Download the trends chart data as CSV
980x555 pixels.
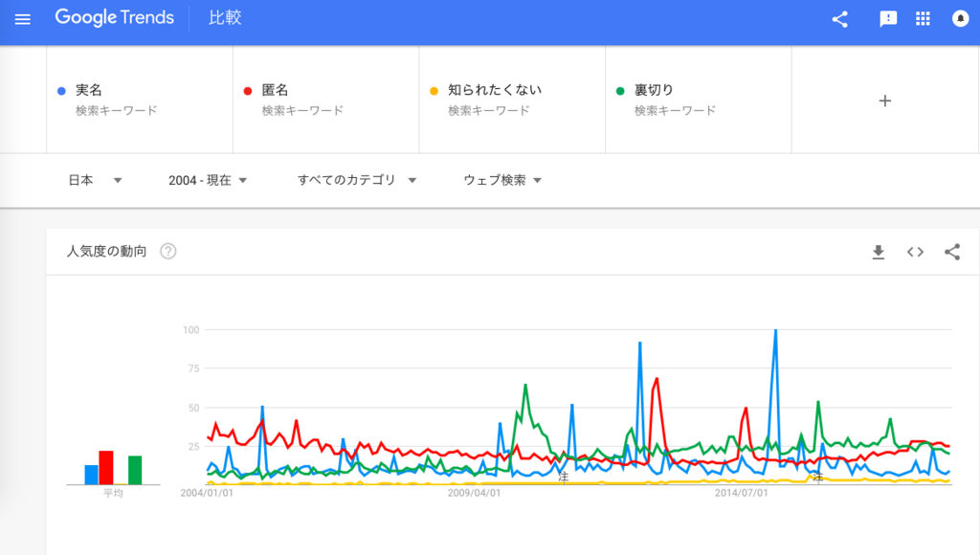tap(878, 251)
